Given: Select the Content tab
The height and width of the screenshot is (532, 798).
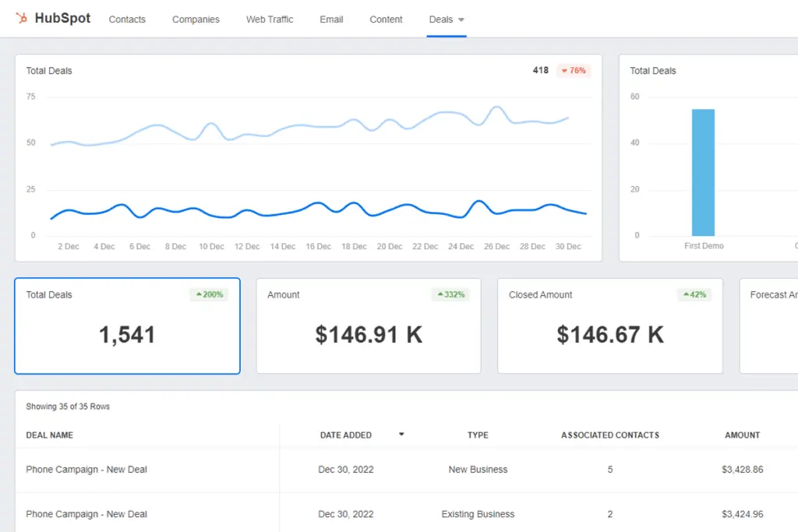Looking at the screenshot, I should 386,19.
